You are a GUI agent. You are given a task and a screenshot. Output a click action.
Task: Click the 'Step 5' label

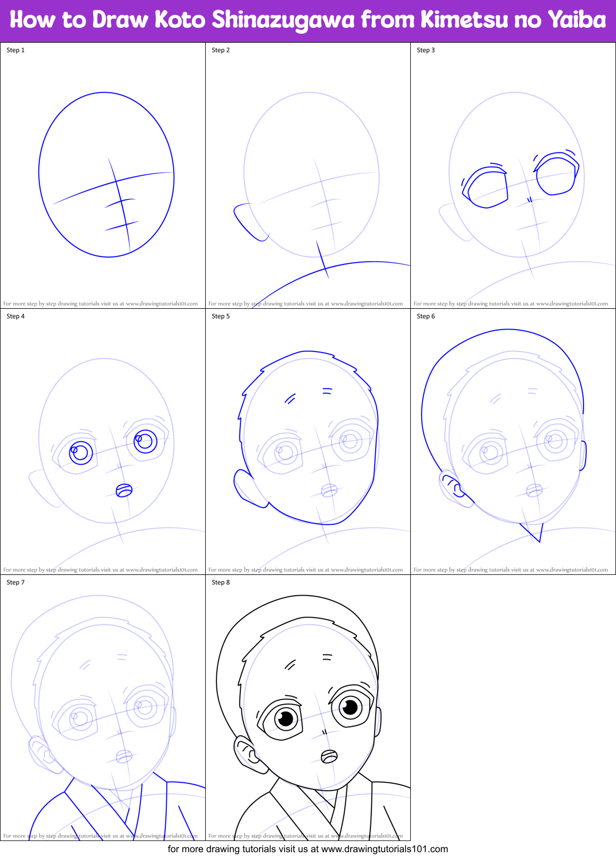(x=221, y=316)
